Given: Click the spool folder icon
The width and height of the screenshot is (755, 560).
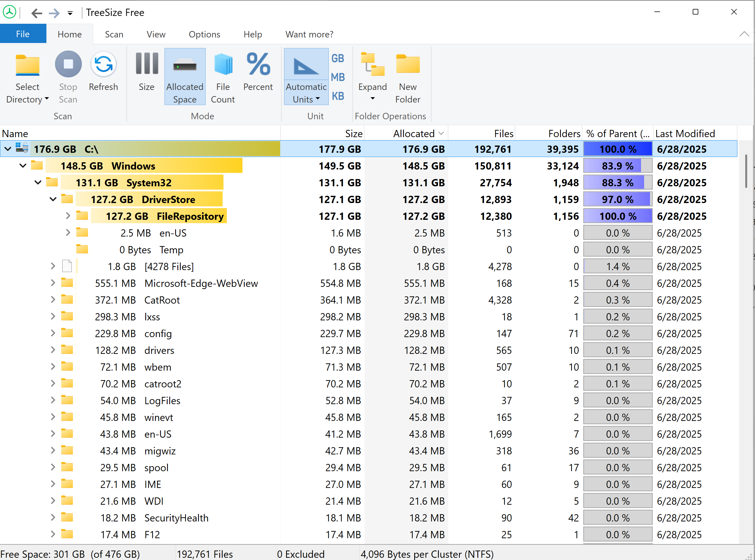Looking at the screenshot, I should 67,467.
